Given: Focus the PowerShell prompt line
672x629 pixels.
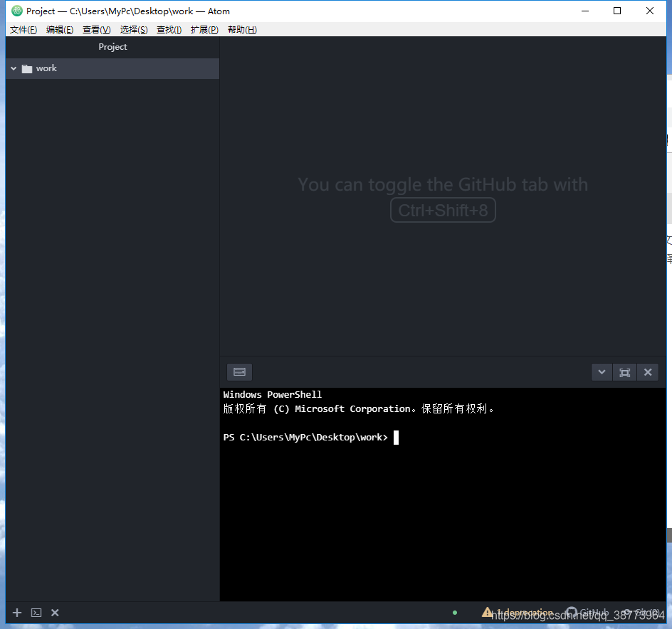Looking at the screenshot, I should click(310, 438).
